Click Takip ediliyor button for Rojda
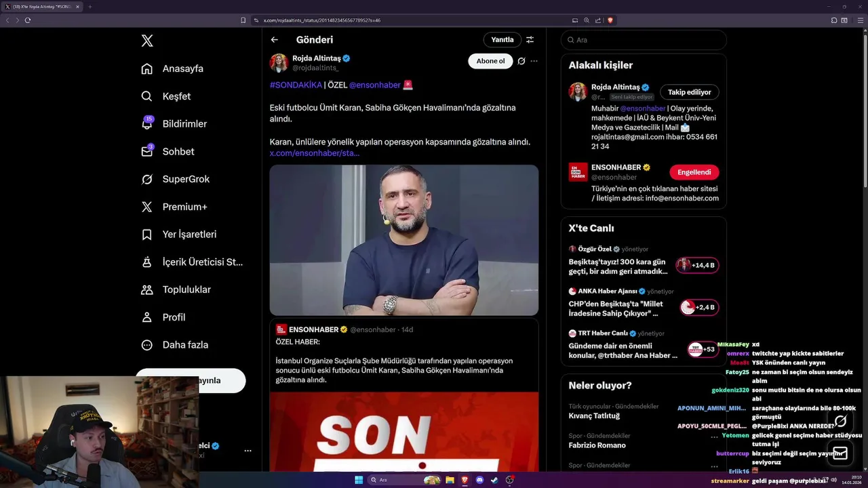 click(x=689, y=92)
